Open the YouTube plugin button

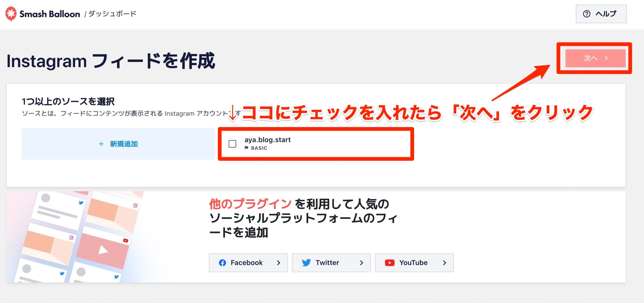[x=414, y=263]
